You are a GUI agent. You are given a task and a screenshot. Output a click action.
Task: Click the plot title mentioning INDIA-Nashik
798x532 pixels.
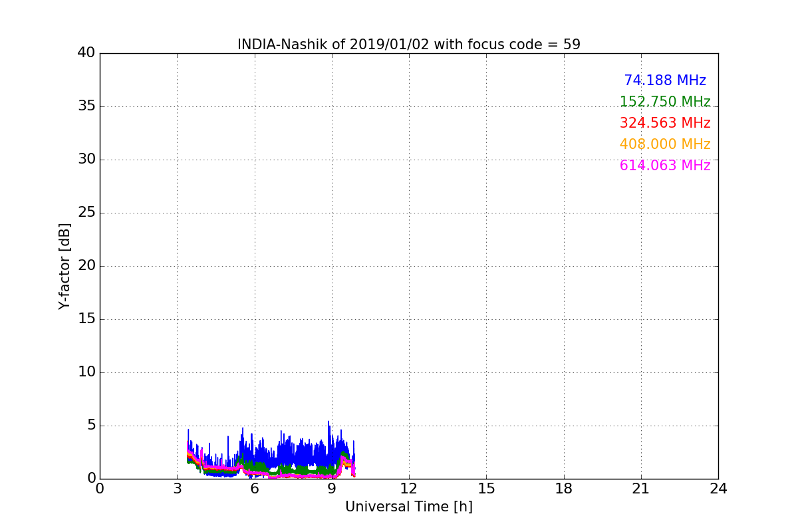tap(409, 45)
